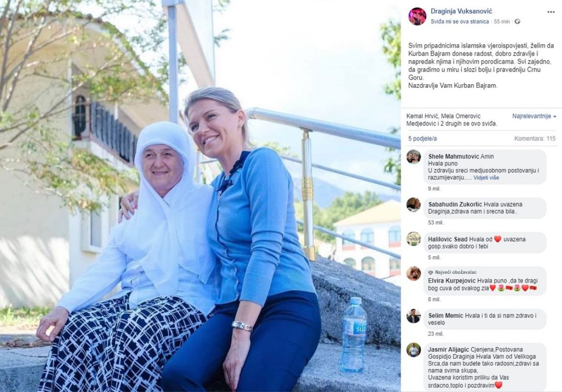Open Jasmir Alijagic's commenter avatar
The image size is (562, 392).
point(413,350)
